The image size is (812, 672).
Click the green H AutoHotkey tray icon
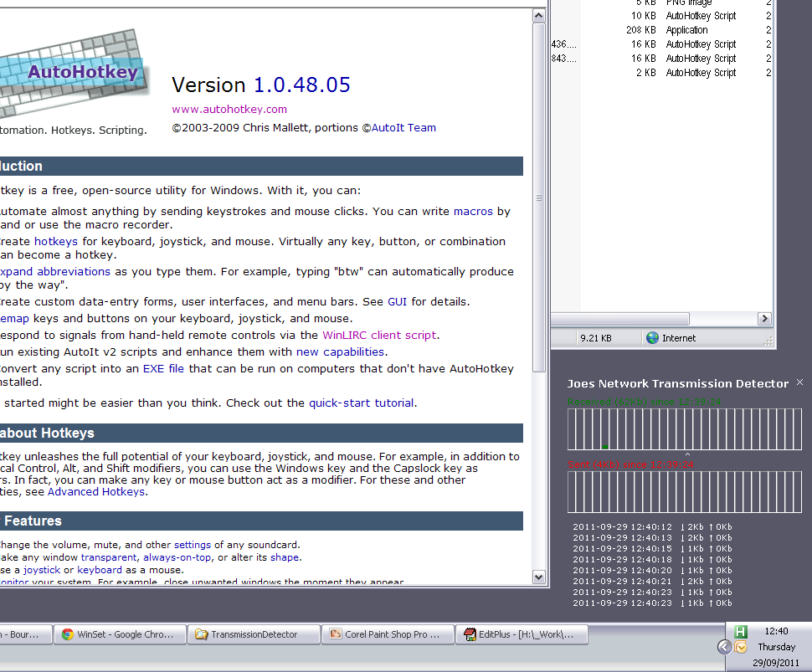[740, 632]
